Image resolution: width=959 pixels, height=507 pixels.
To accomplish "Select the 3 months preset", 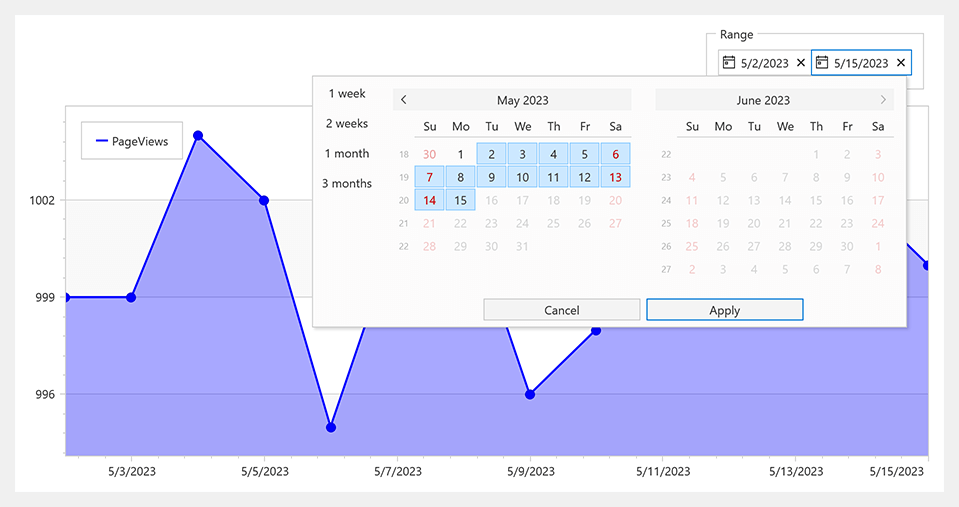I will pyautogui.click(x=347, y=184).
